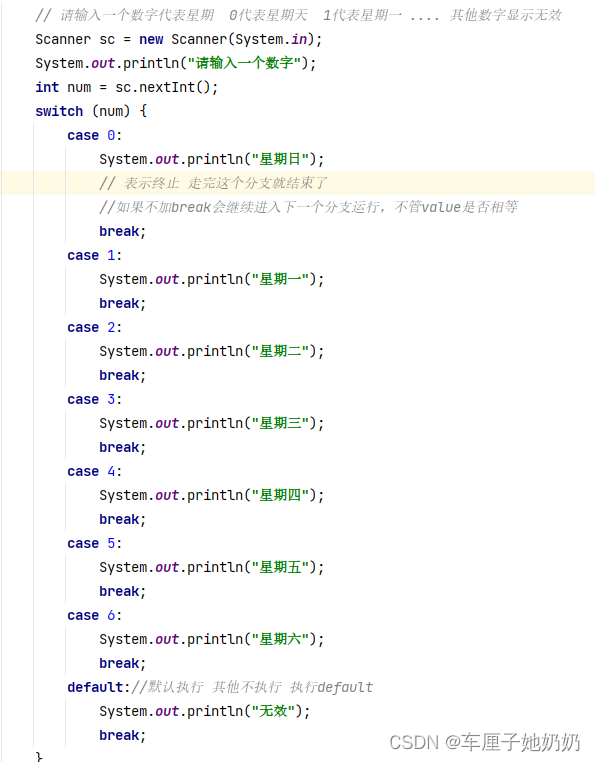This screenshot has height=762, width=595.
Task: Click the 'default:' label
Action: [99, 687]
